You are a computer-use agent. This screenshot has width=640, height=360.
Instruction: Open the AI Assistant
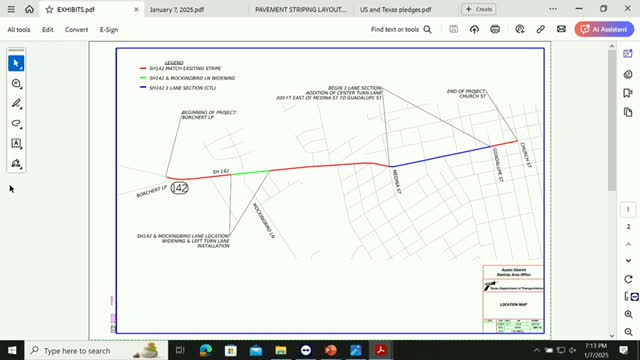(x=604, y=29)
